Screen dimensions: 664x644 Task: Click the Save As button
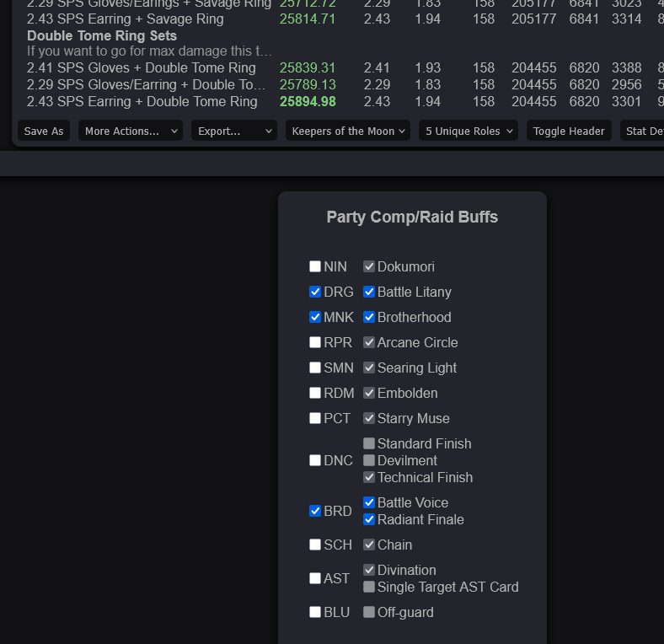point(44,131)
